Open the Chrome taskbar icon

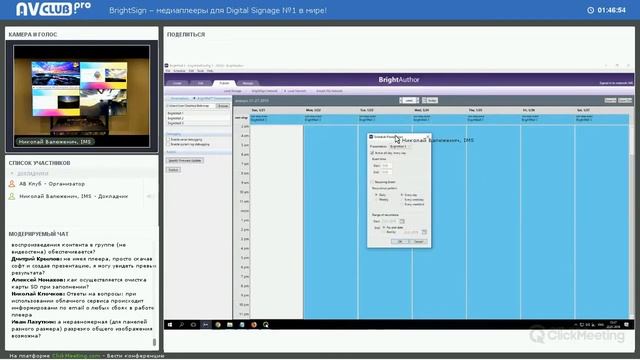pos(218,325)
